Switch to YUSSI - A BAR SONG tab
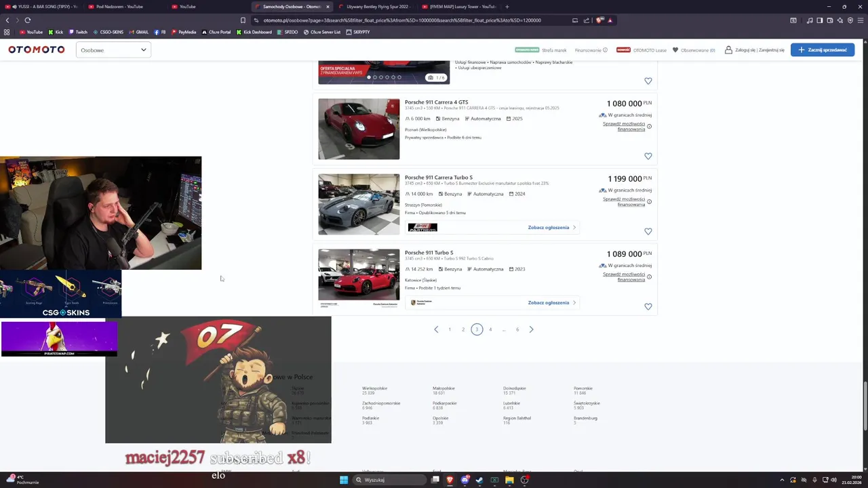Screen dimensions: 868x488 click(x=45, y=7)
